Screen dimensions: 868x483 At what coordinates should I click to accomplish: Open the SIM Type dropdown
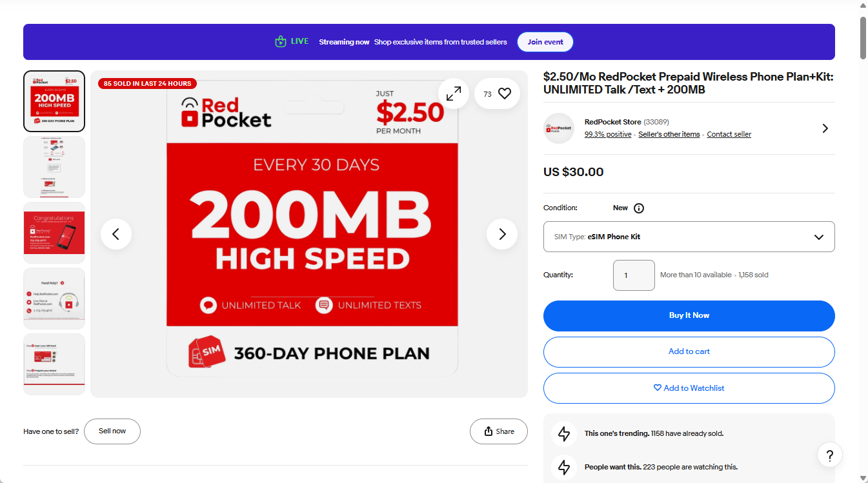(x=689, y=237)
